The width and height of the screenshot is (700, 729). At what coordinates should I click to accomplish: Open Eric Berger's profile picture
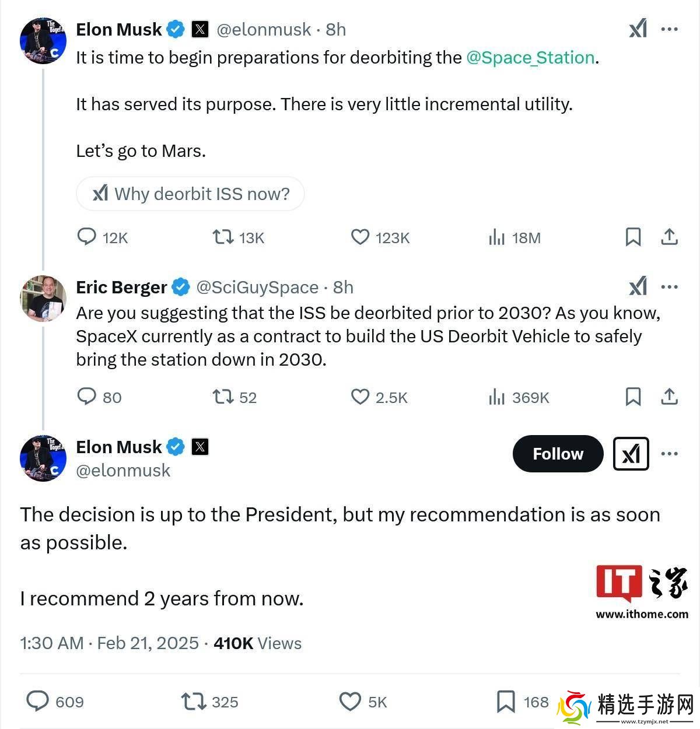click(x=43, y=299)
